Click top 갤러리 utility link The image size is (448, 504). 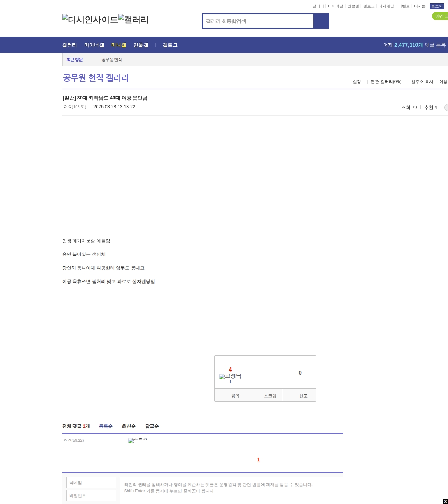pos(318,6)
